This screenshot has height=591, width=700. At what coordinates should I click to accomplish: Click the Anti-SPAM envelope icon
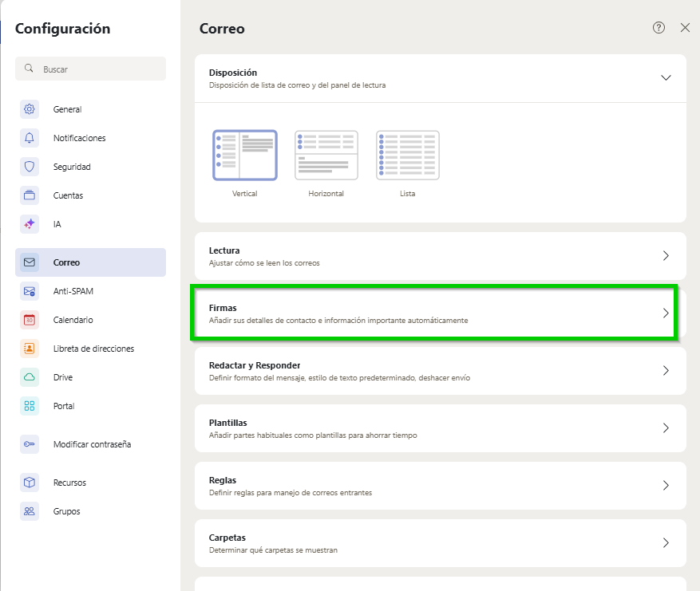pos(30,291)
